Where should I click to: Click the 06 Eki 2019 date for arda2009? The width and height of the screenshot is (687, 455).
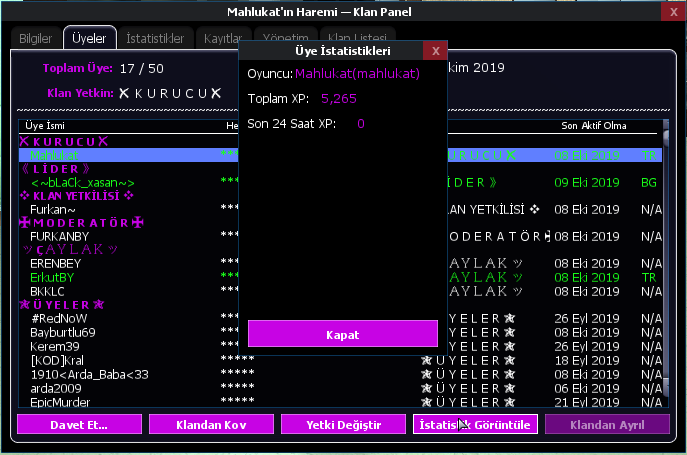pyautogui.click(x=587, y=388)
